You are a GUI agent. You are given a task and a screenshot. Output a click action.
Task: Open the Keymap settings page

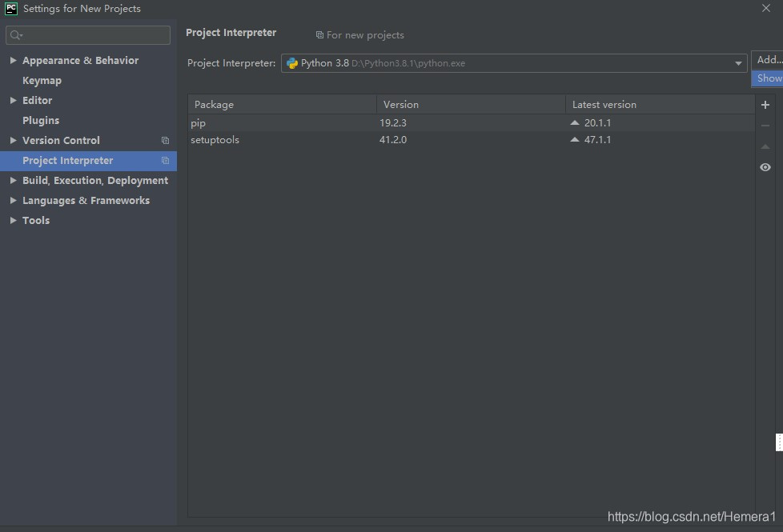pos(42,81)
